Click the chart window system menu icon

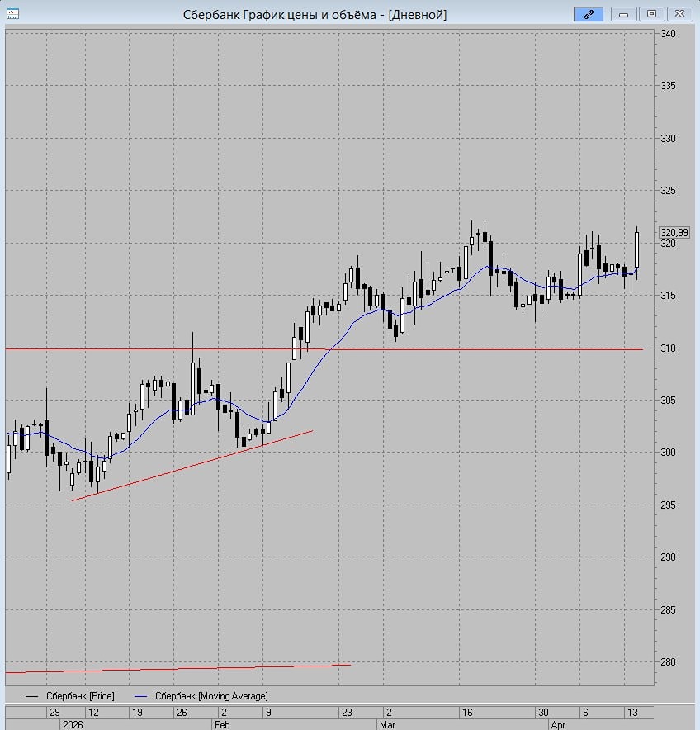[x=12, y=14]
